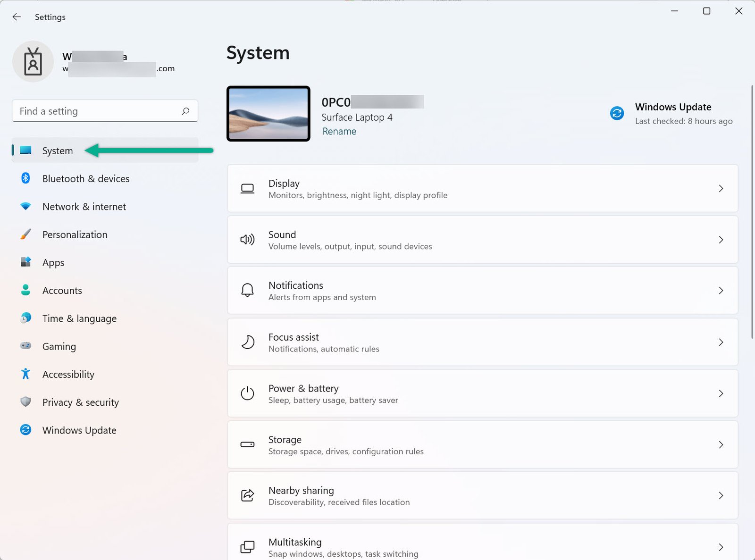The image size is (755, 560).
Task: Click the Gaming controller icon
Action: [x=25, y=346]
